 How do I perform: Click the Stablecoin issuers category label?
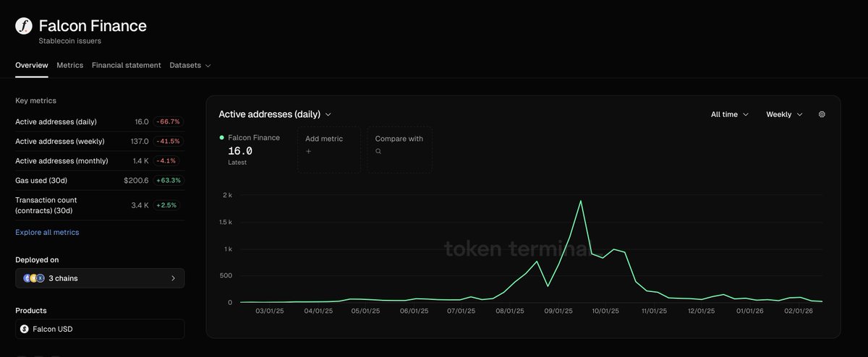click(70, 41)
